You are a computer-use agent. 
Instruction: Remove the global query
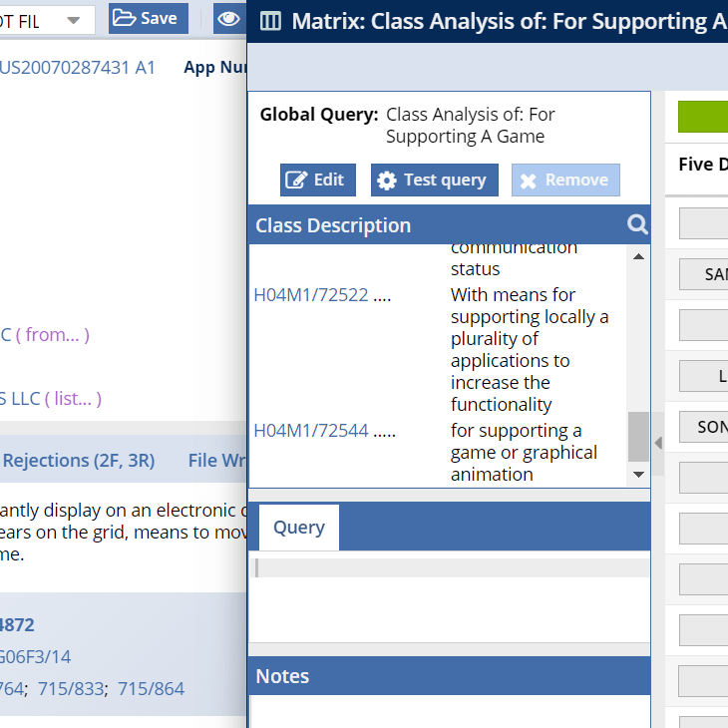(565, 180)
